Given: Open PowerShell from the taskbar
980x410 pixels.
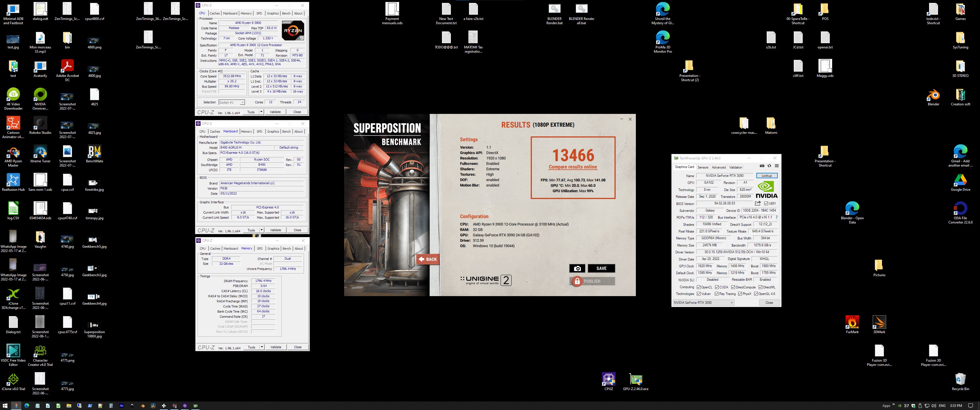Looking at the screenshot, I should [x=90, y=406].
